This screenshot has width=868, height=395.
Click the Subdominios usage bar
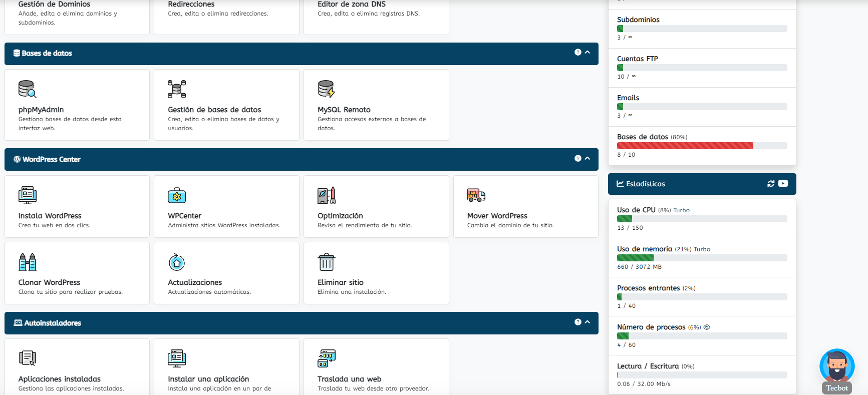[x=702, y=29]
